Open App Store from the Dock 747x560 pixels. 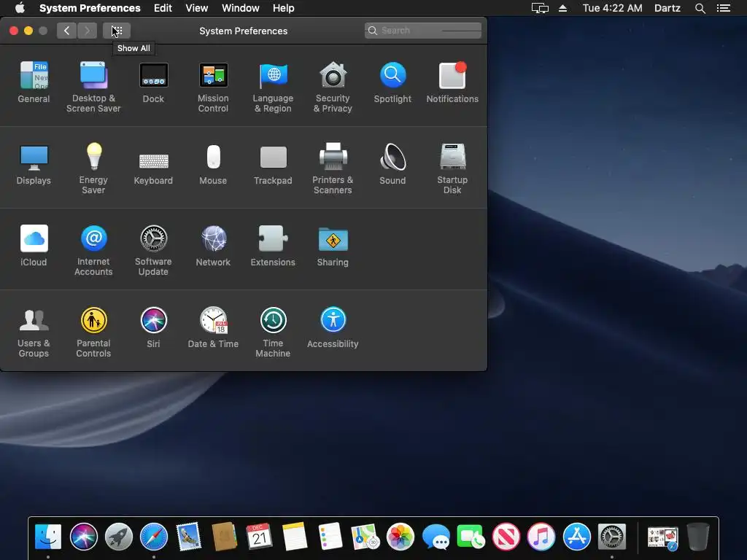coord(576,537)
